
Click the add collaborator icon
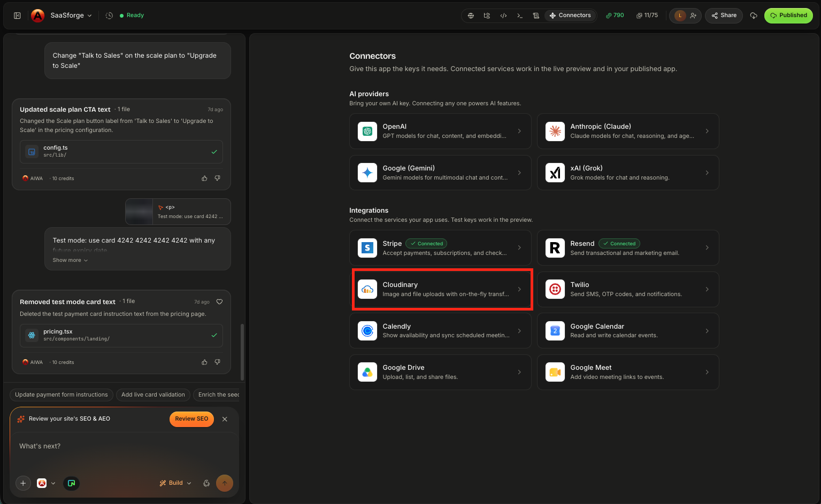pos(693,15)
